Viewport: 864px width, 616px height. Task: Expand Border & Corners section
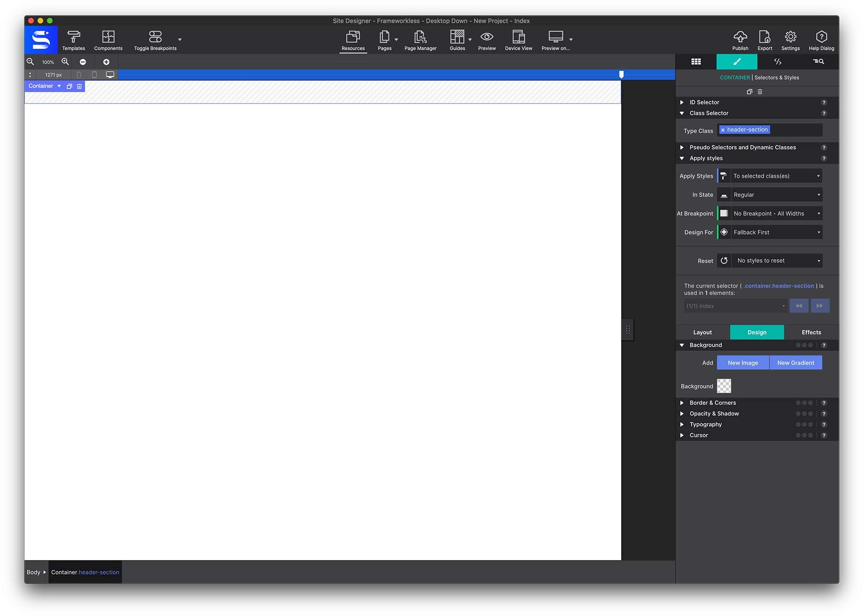coord(682,403)
